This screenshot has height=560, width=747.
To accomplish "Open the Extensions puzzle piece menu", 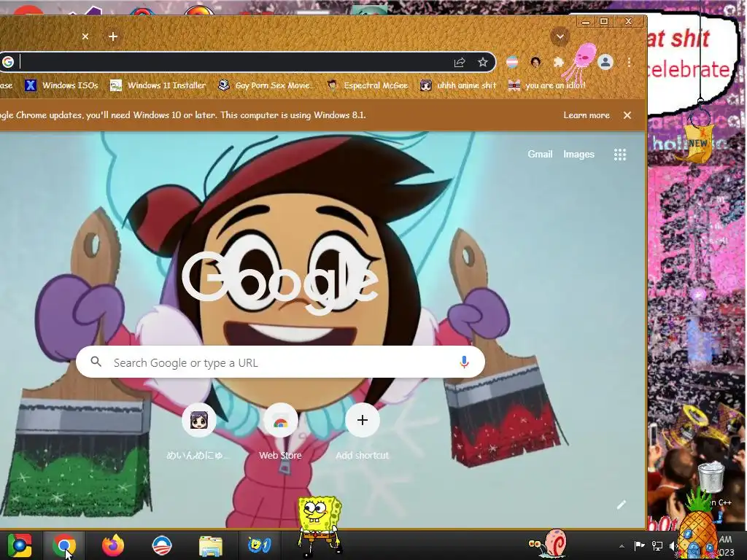I will pyautogui.click(x=558, y=63).
